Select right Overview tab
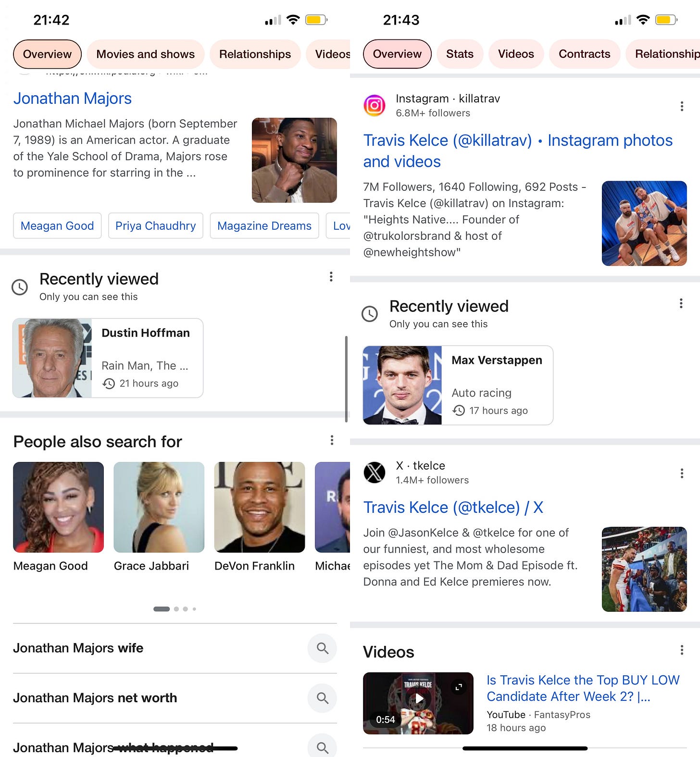This screenshot has height=757, width=700. pos(397,54)
